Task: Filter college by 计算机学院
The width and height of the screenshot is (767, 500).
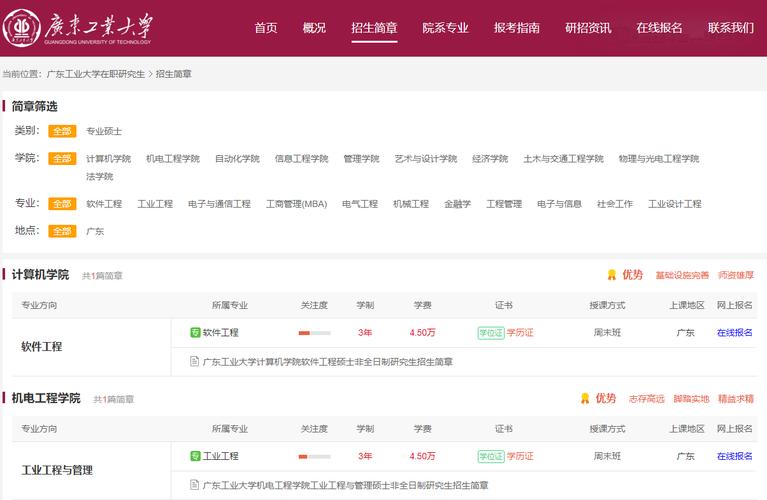Action: 109,159
